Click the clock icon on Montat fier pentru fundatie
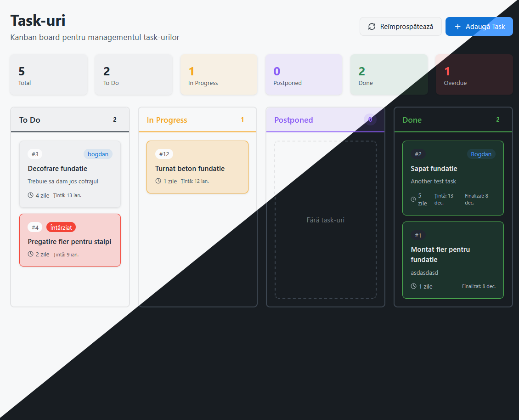Screen dimensions: 519x420 coord(413,286)
